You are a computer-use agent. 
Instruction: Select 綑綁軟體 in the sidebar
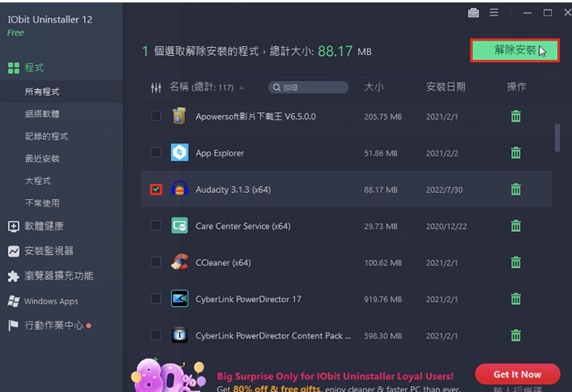point(42,114)
